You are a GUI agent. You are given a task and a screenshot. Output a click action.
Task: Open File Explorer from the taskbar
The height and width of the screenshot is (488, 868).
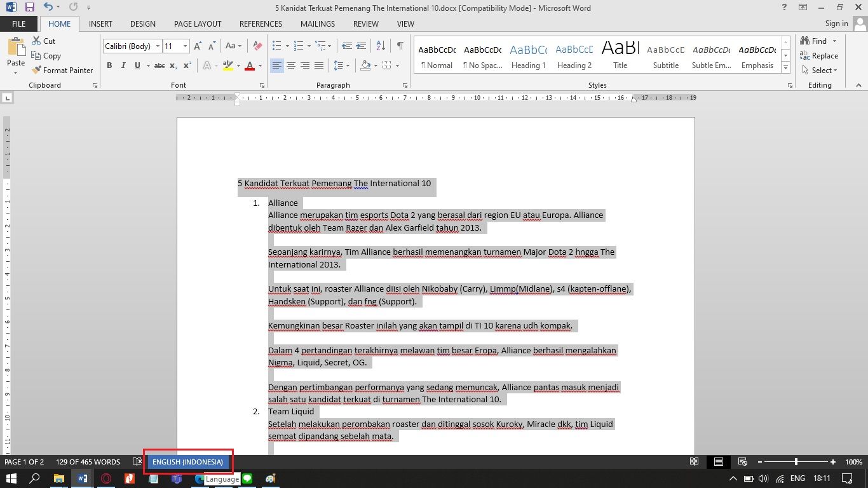[x=58, y=478]
